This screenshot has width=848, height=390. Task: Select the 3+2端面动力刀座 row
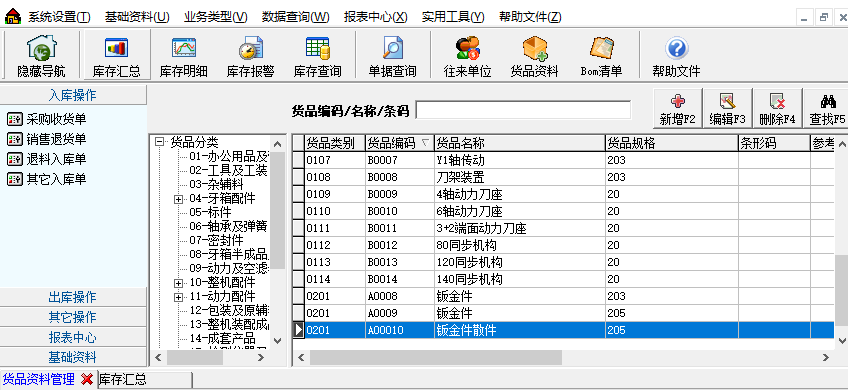563,228
